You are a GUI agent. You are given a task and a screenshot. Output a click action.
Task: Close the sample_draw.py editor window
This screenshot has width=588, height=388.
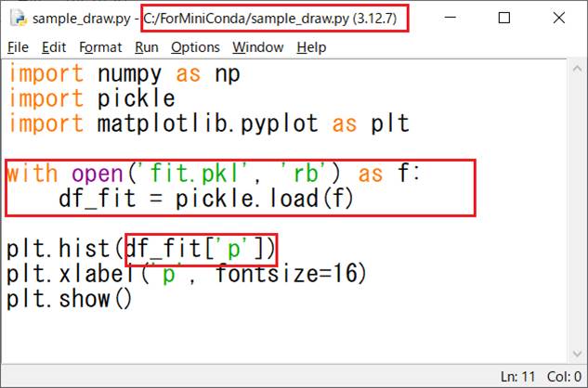555,19
